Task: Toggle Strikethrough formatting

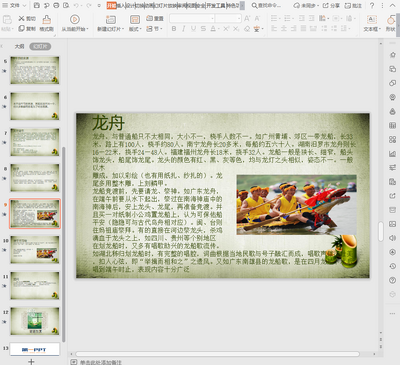Action: 203,29
